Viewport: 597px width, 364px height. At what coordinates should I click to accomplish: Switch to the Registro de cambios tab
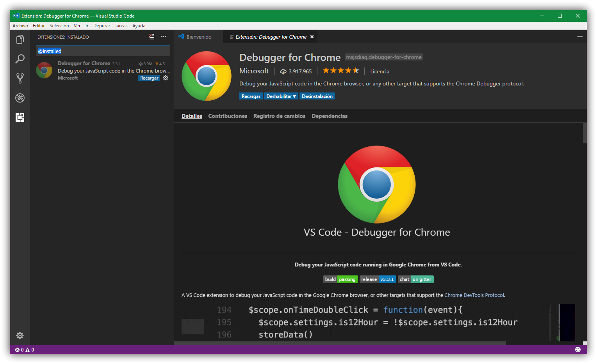(x=279, y=116)
